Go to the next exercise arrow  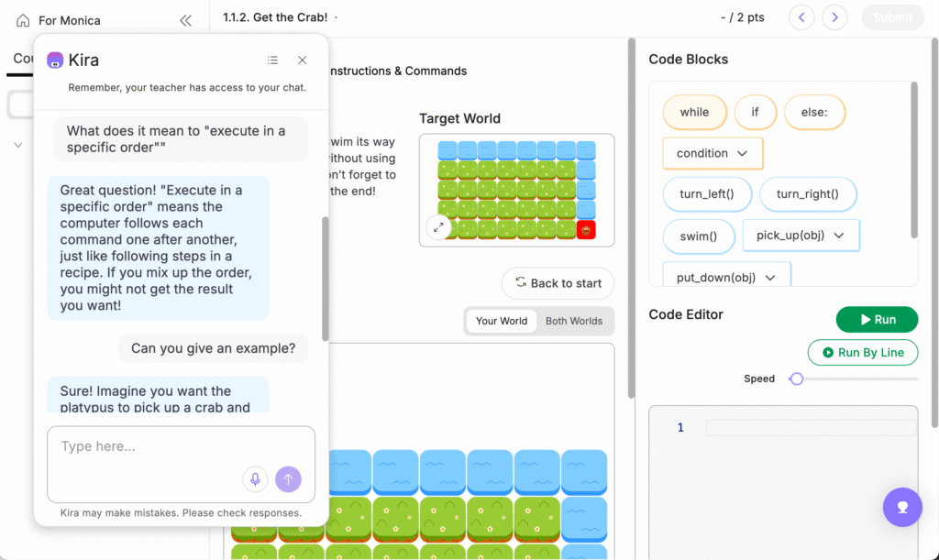click(834, 17)
